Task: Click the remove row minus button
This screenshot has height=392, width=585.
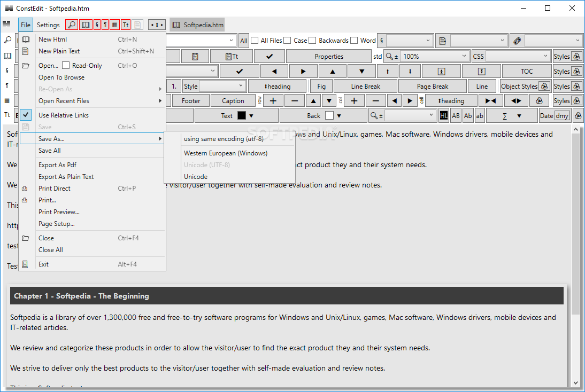Action: pyautogui.click(x=295, y=100)
